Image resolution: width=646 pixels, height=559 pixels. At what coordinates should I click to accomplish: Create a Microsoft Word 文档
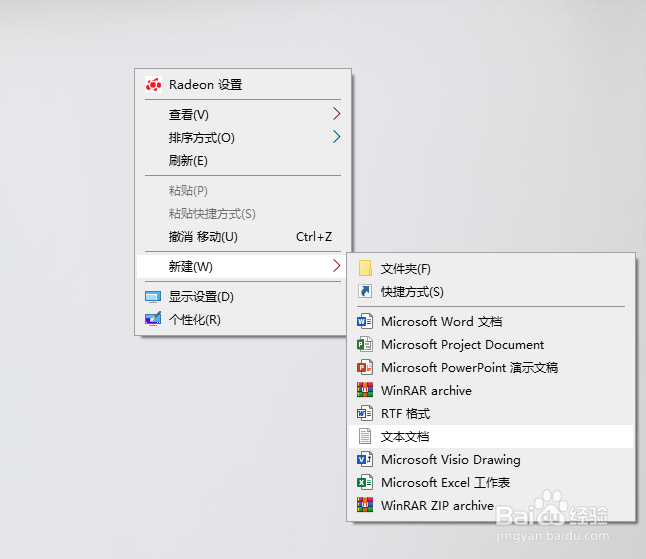coord(491,321)
